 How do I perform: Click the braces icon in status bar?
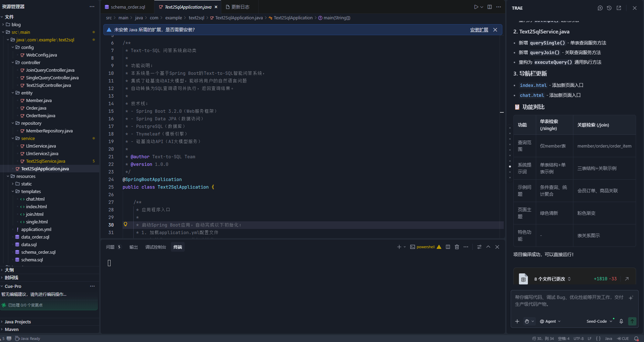point(598,339)
